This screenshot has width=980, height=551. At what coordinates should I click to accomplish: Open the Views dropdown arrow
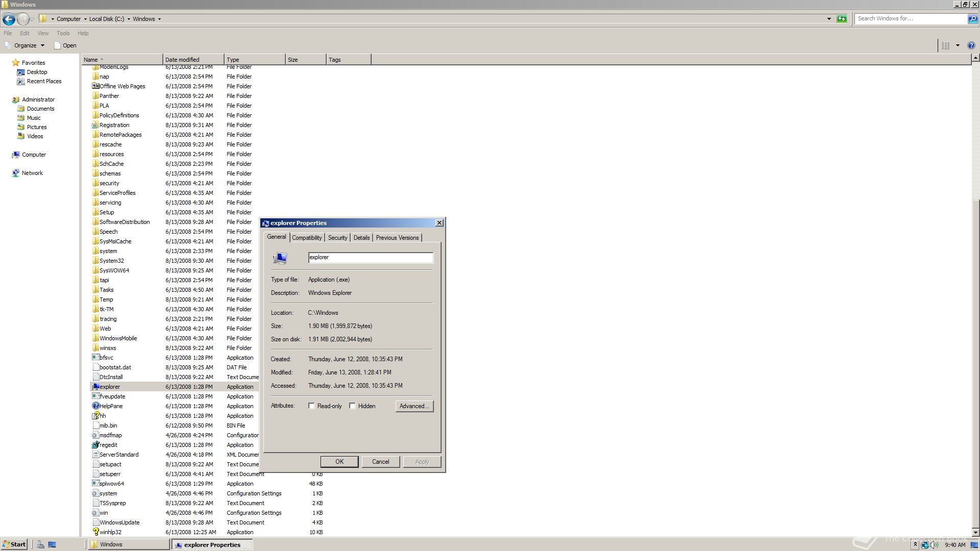coord(958,45)
